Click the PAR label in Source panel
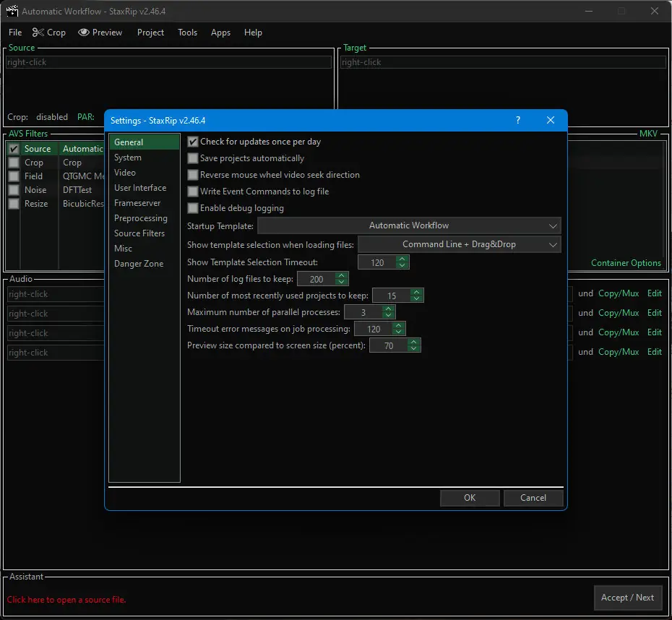 tap(86, 117)
